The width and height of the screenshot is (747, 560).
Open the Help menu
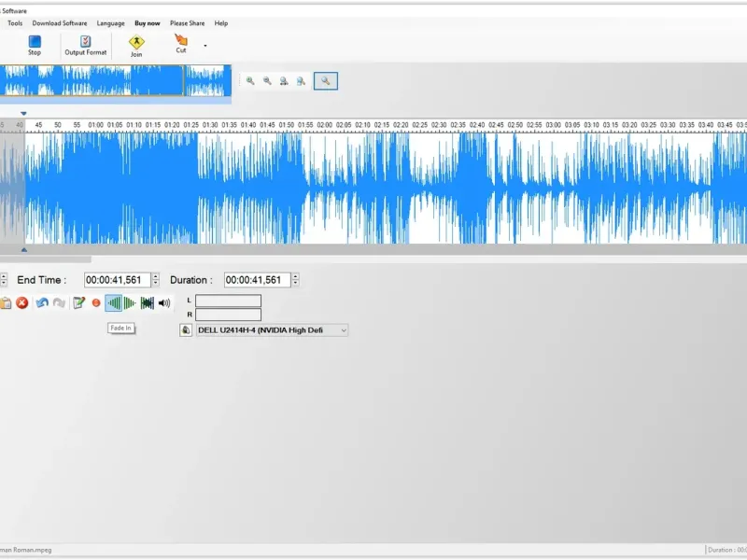[221, 22]
